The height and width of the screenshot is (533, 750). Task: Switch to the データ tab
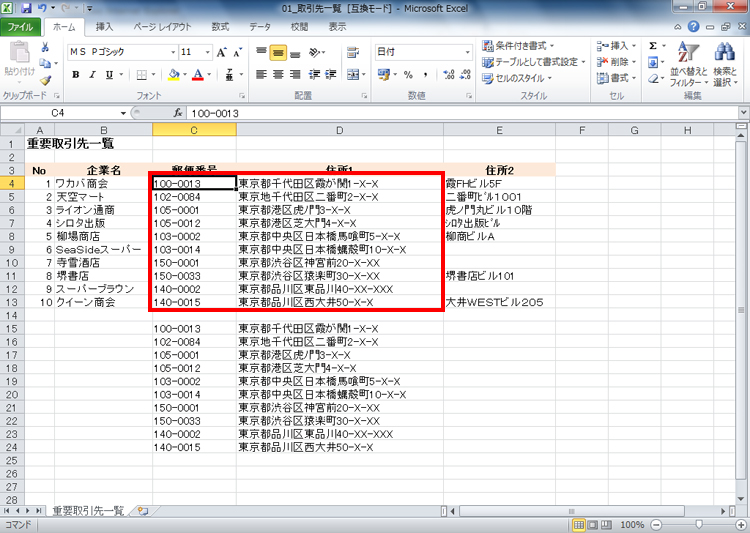[260, 27]
